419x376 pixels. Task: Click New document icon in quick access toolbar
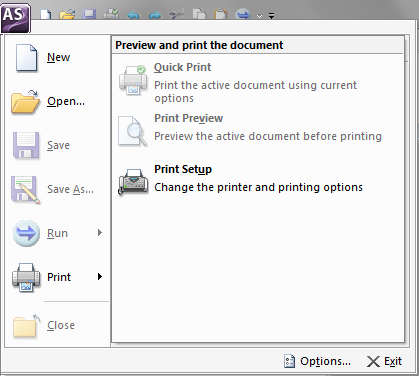pos(46,15)
